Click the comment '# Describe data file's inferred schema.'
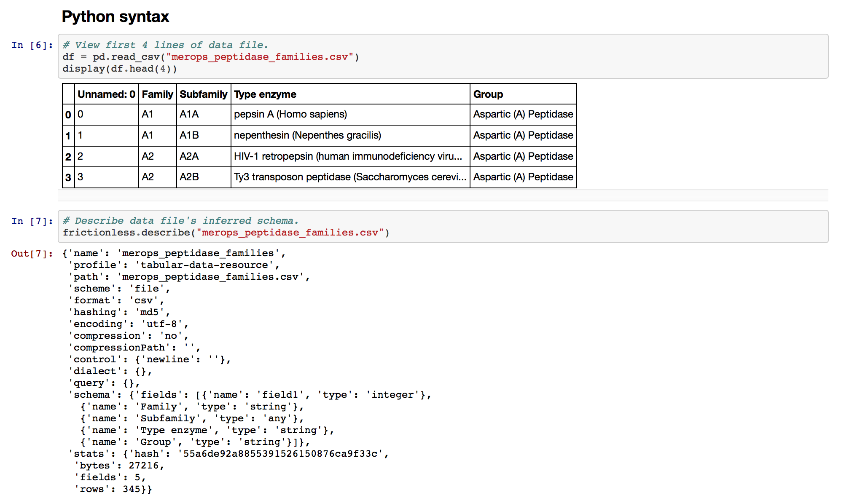This screenshot has width=868, height=498. point(180,221)
